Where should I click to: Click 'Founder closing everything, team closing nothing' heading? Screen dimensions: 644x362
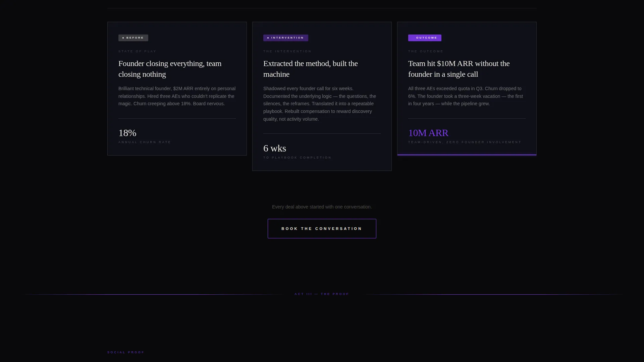tap(170, 69)
